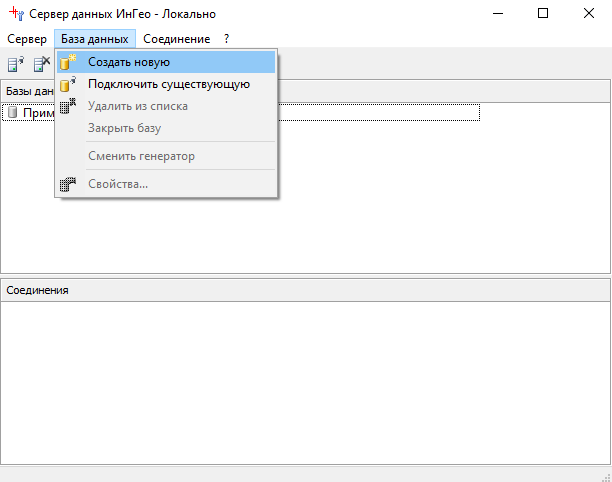Click Закрыть базу menu item

click(166, 128)
